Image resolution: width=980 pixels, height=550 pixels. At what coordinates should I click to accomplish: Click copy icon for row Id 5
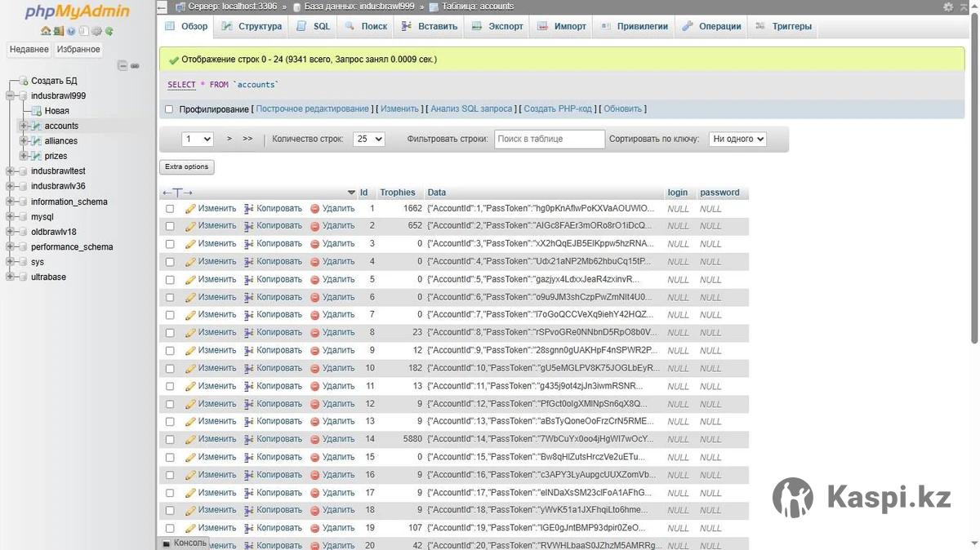tap(249, 280)
